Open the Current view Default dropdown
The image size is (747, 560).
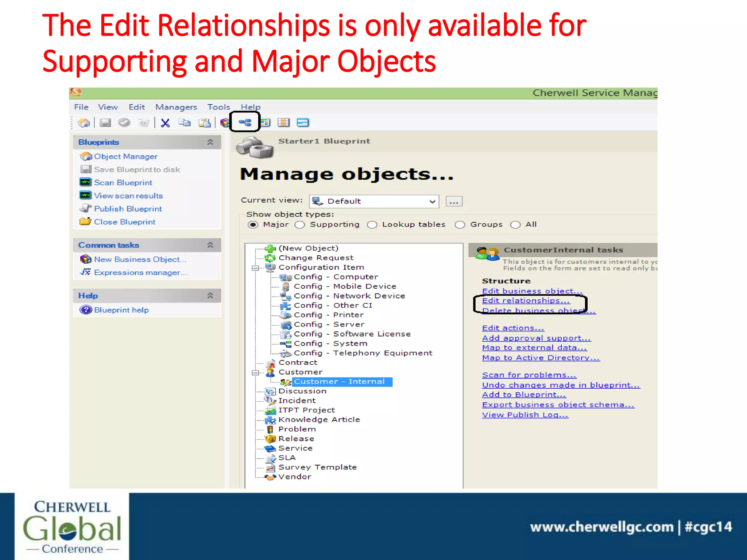click(x=374, y=201)
